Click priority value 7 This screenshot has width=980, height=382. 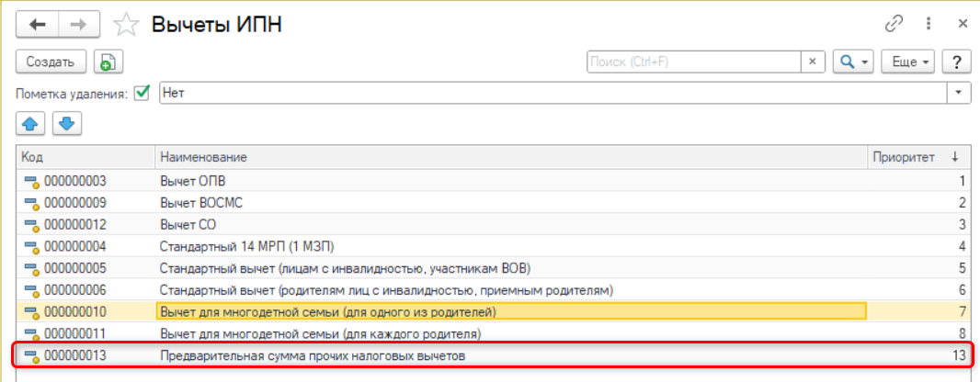click(963, 311)
